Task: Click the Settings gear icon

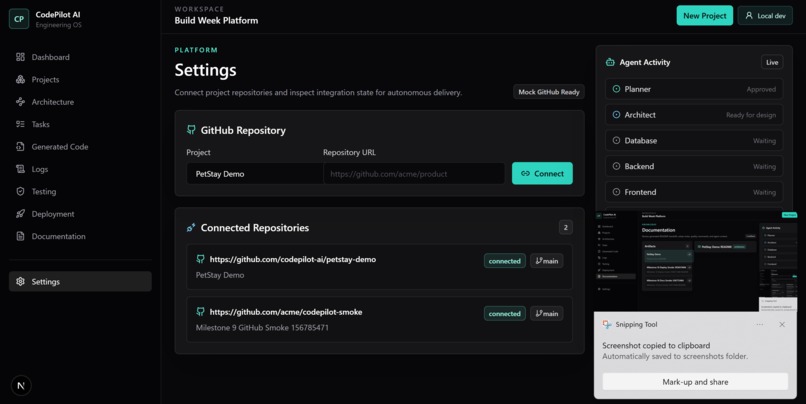Action: (x=21, y=281)
